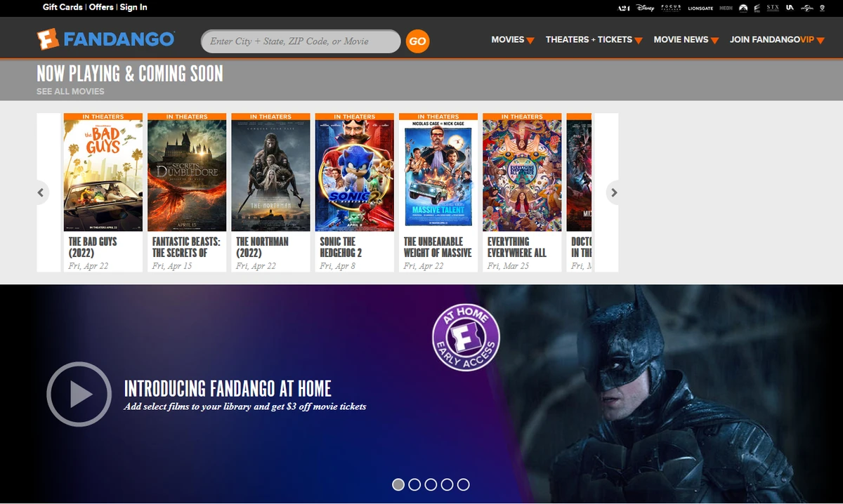Open the Focus Features logo
The height and width of the screenshot is (504, 843).
pyautogui.click(x=671, y=8)
